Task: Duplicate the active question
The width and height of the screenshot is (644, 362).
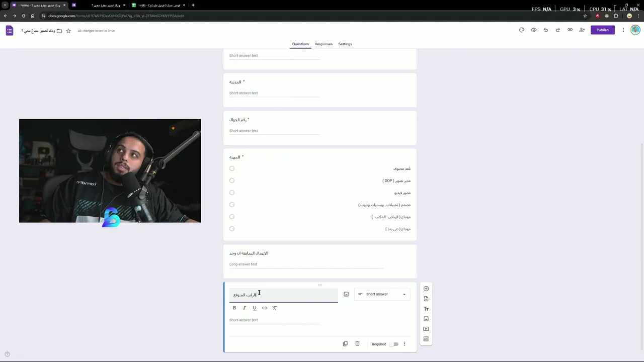Action: (345, 344)
